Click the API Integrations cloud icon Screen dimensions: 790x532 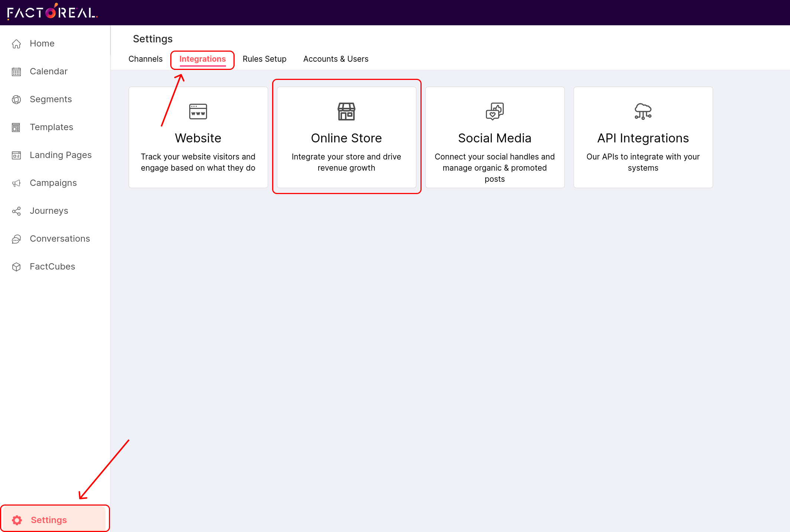(643, 112)
